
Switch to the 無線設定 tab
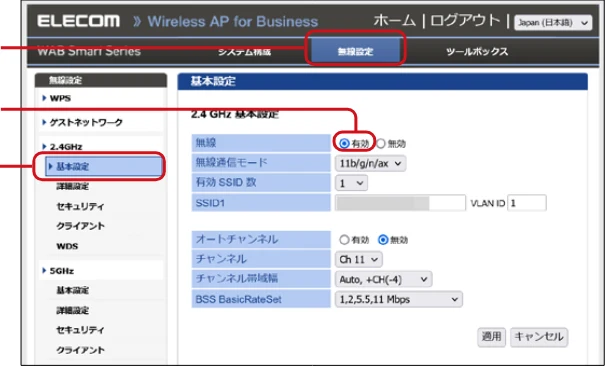355,51
